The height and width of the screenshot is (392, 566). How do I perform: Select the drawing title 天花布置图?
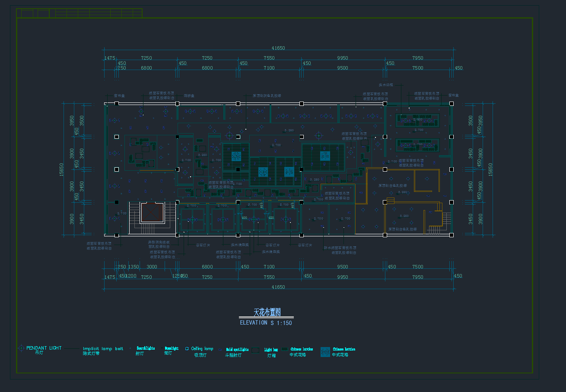pyautogui.click(x=267, y=312)
